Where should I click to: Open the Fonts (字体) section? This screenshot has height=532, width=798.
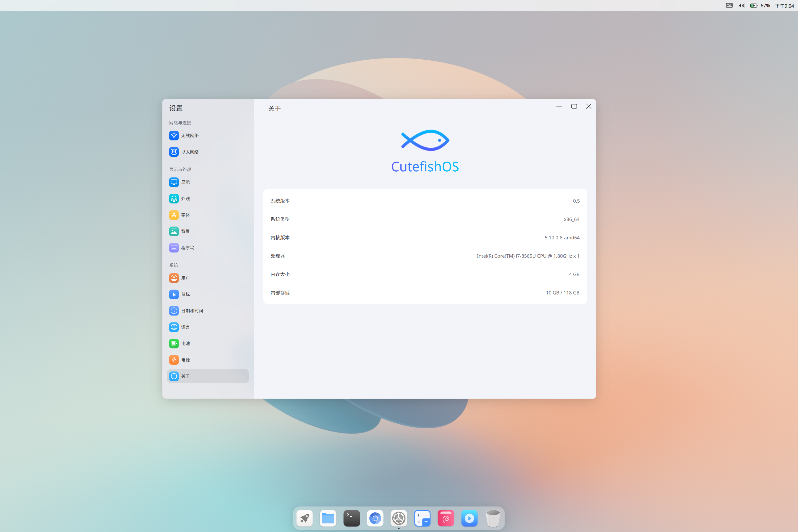[185, 215]
